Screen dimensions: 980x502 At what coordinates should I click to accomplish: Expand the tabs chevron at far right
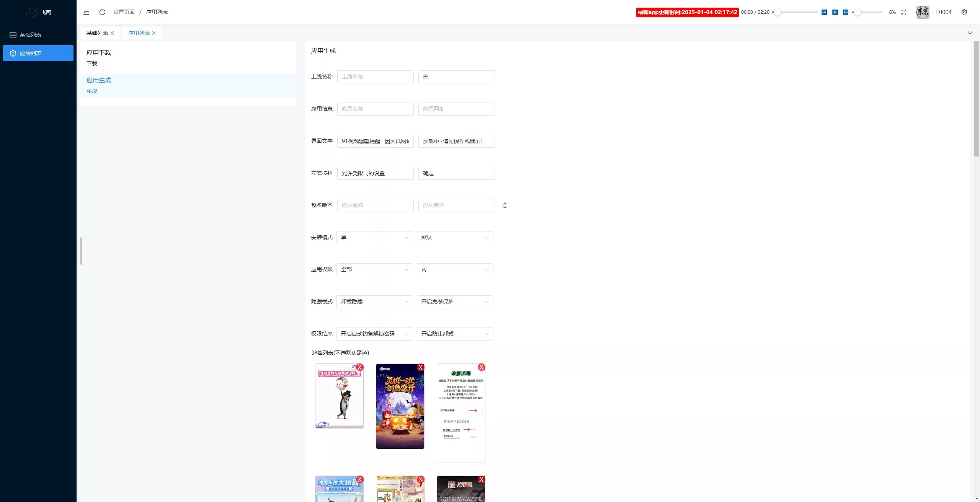click(970, 33)
